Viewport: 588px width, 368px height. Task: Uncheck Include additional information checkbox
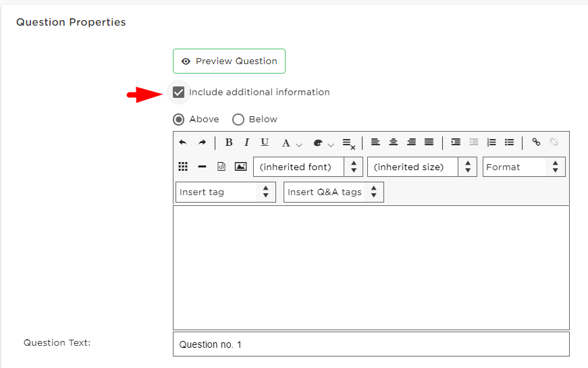[x=178, y=93]
